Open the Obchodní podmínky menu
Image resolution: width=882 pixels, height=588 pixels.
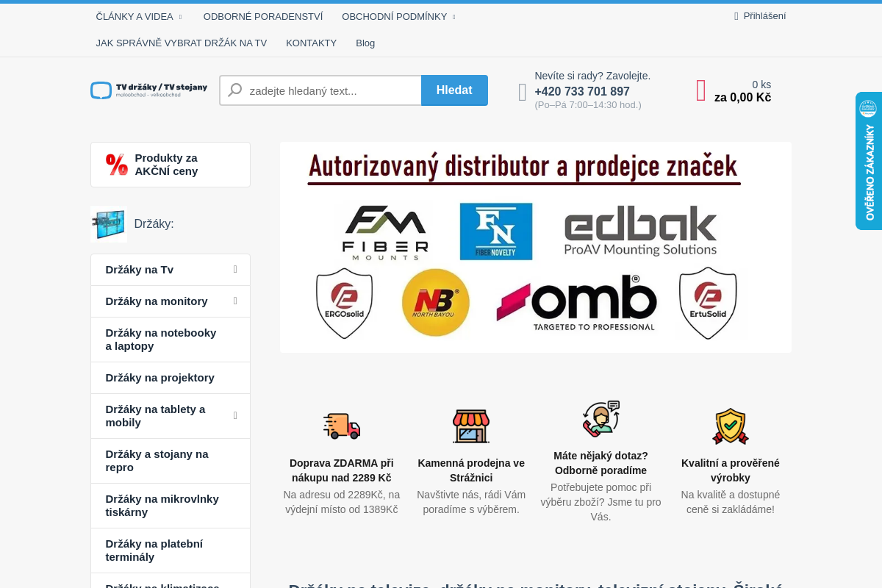394,16
